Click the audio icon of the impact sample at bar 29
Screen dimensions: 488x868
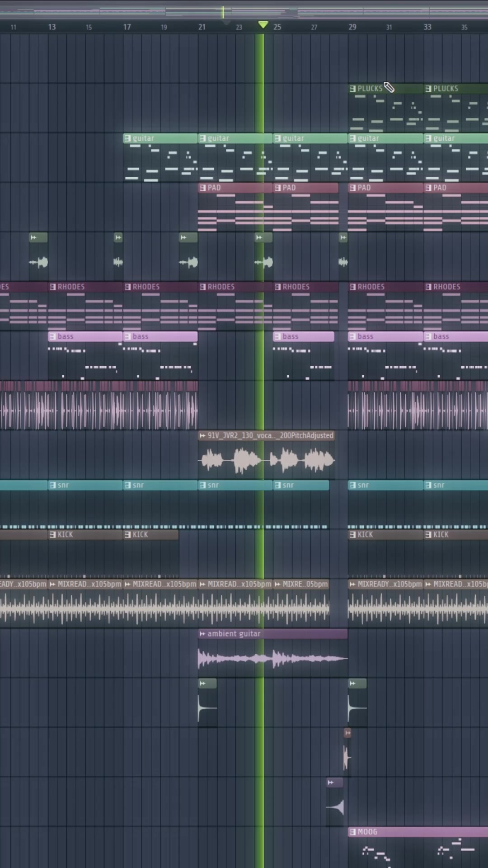(352, 683)
